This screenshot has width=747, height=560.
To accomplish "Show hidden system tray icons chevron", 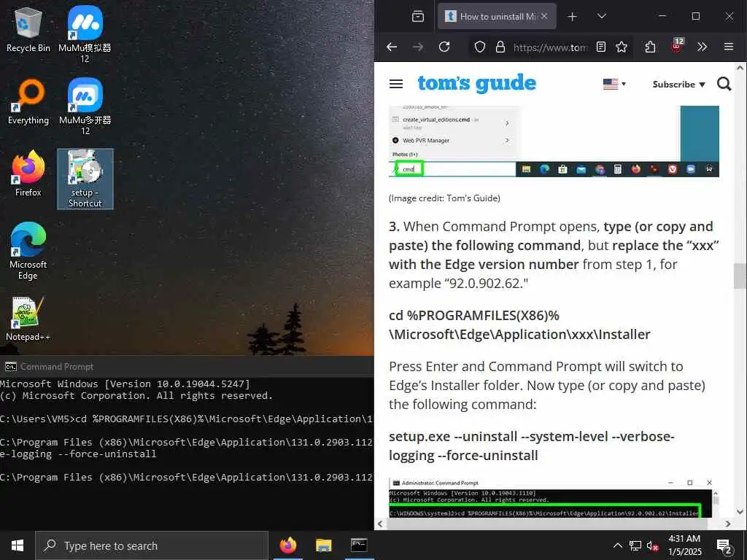I will [617, 545].
